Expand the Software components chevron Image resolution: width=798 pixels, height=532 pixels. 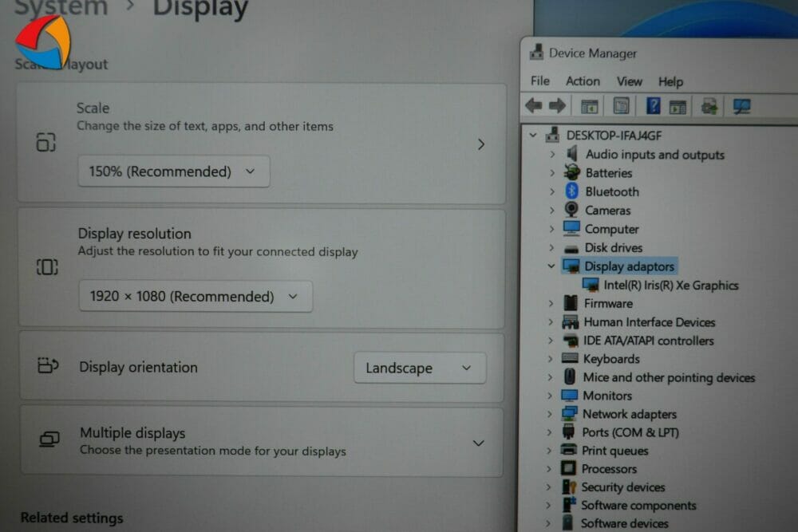click(x=547, y=505)
